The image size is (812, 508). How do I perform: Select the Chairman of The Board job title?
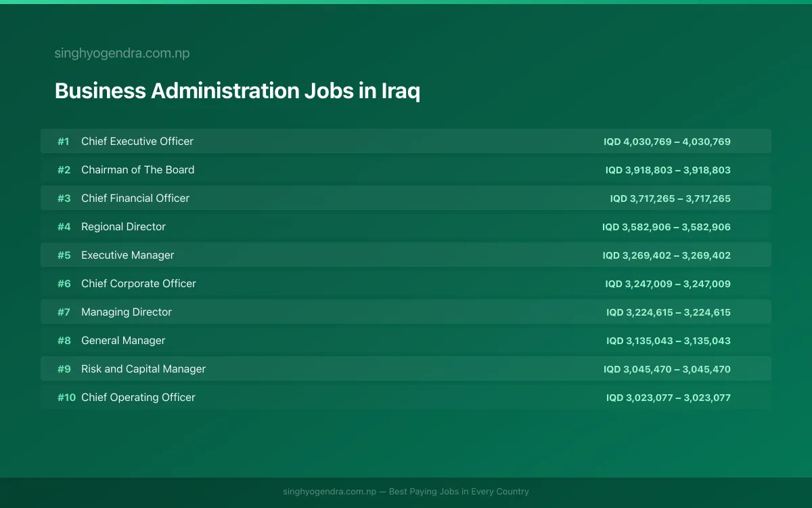pyautogui.click(x=138, y=170)
